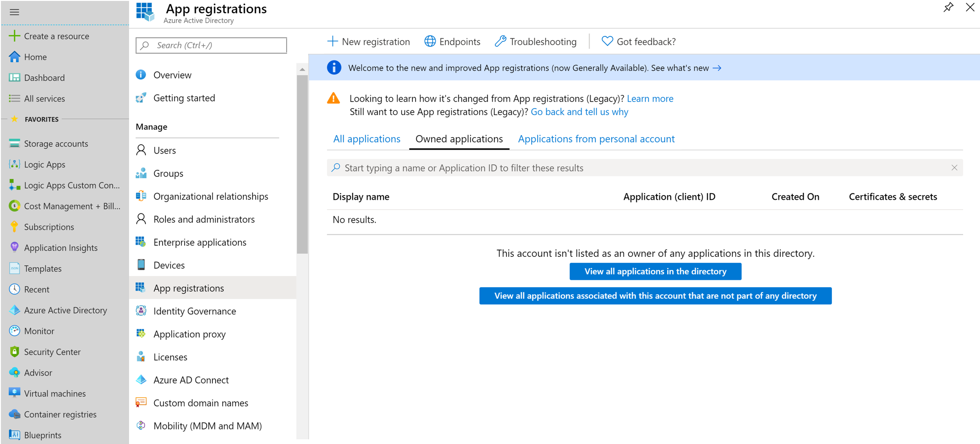Click Go back and tell us why
This screenshot has width=980, height=444.
[579, 112]
